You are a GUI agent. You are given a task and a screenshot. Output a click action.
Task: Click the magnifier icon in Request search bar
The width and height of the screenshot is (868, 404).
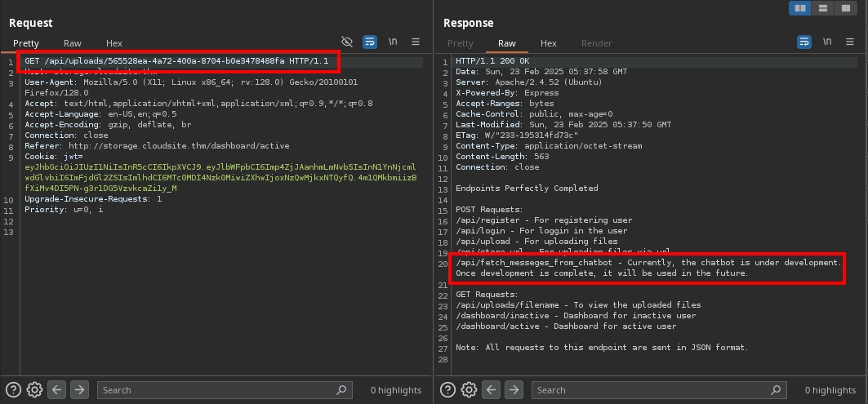[x=343, y=390]
